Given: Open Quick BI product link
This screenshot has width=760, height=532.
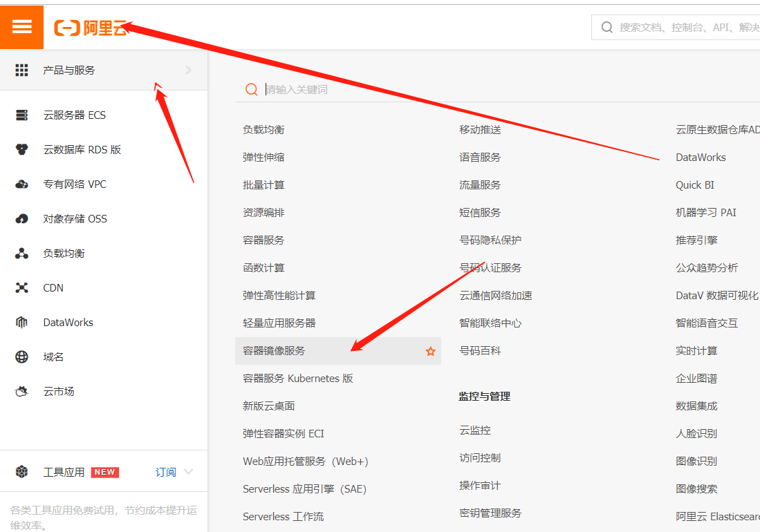Looking at the screenshot, I should click(x=695, y=185).
